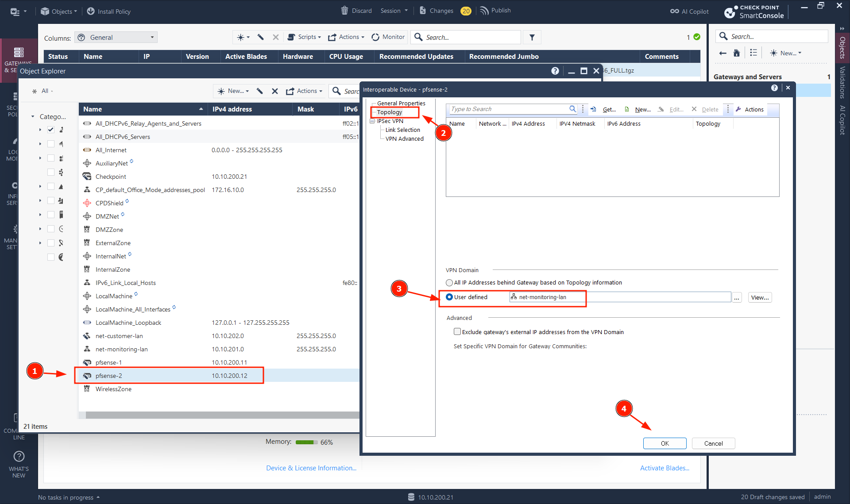
Task: Expand the No tasks in progress status bar item
Action: [x=69, y=497]
